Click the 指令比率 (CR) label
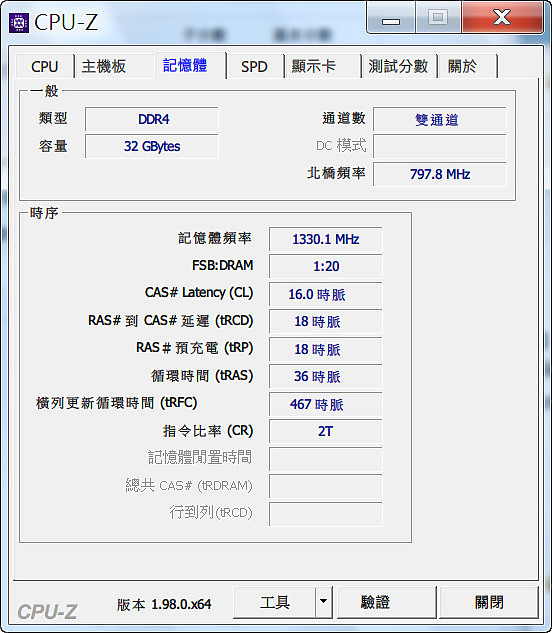Image resolution: width=552 pixels, height=633 pixels. tap(208, 431)
